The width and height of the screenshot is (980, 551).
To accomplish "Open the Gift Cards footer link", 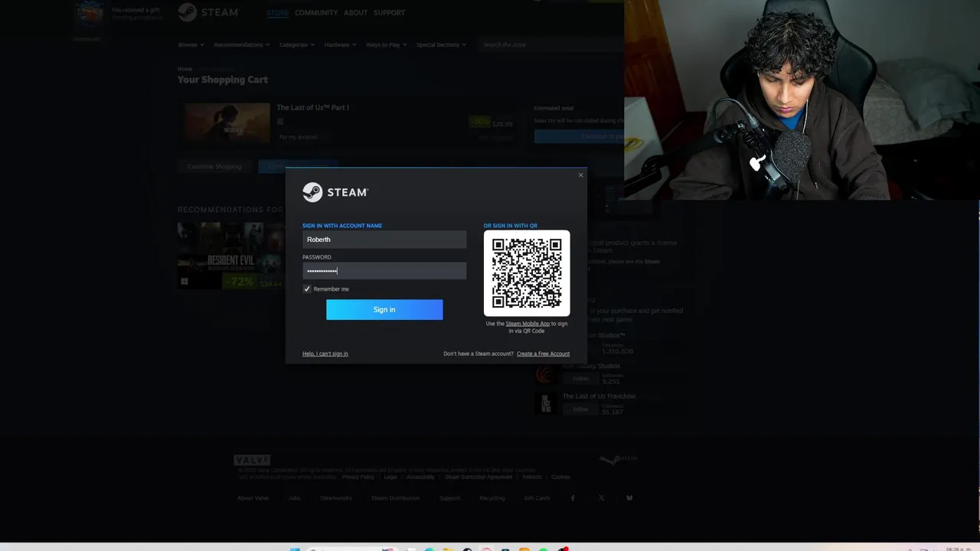I will click(537, 498).
